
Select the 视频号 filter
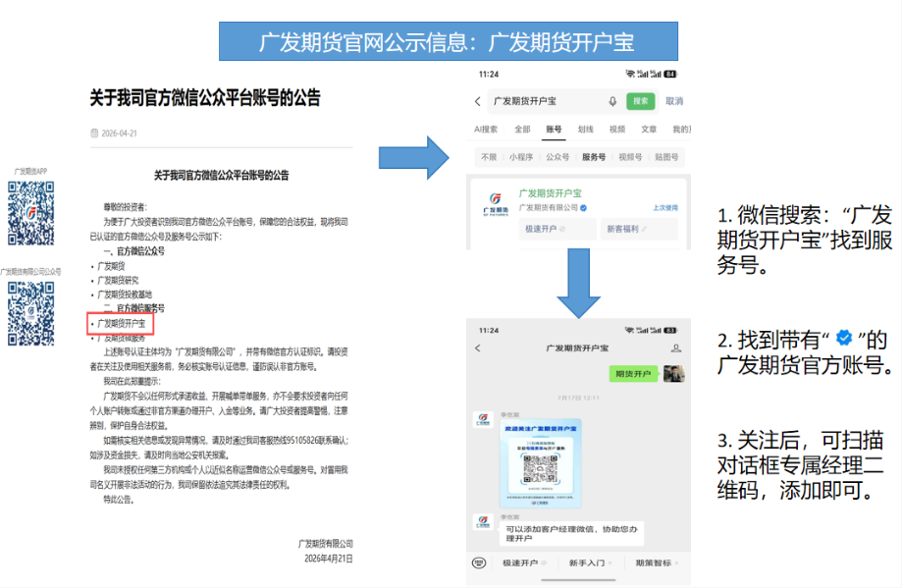[x=630, y=157]
